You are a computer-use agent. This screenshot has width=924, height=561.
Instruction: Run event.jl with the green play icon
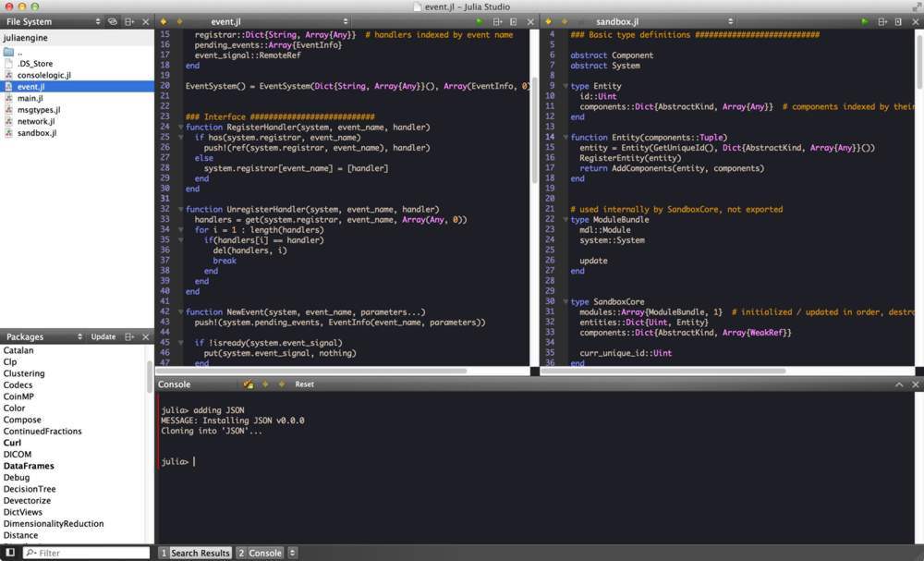[480, 22]
